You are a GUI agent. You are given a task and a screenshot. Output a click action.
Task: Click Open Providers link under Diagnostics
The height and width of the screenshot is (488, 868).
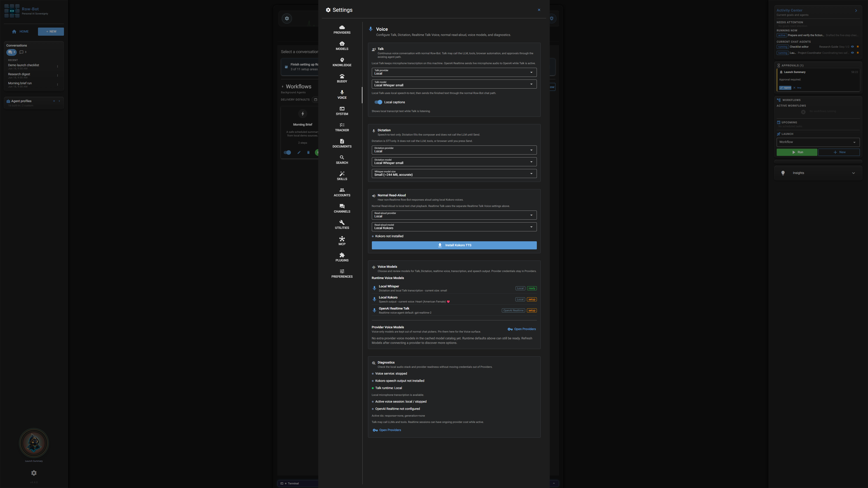387,430
